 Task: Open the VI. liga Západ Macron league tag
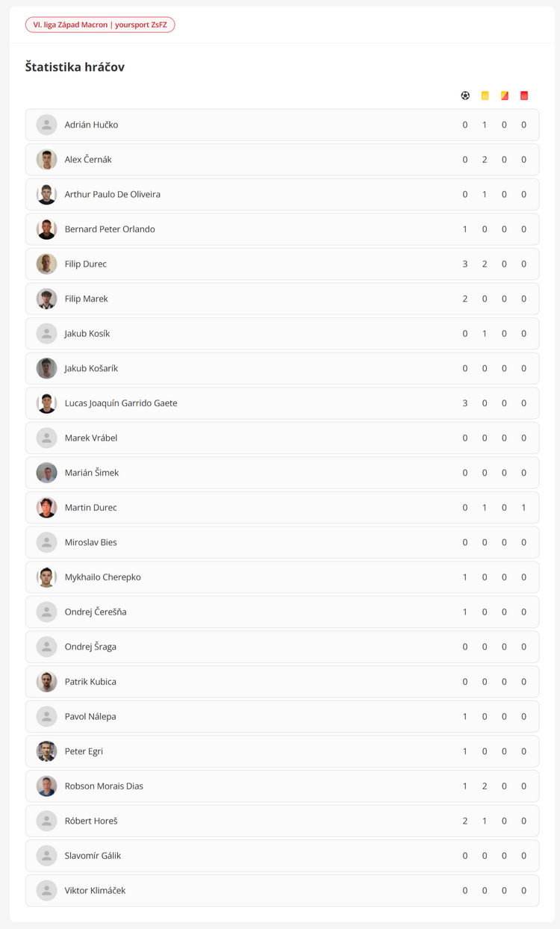point(100,25)
